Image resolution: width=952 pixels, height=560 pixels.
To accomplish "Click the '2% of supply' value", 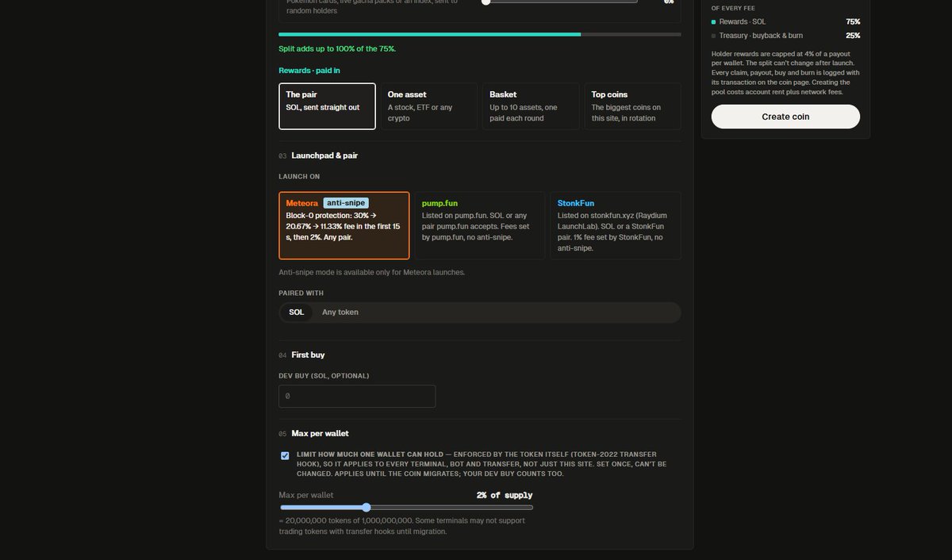I will (505, 495).
